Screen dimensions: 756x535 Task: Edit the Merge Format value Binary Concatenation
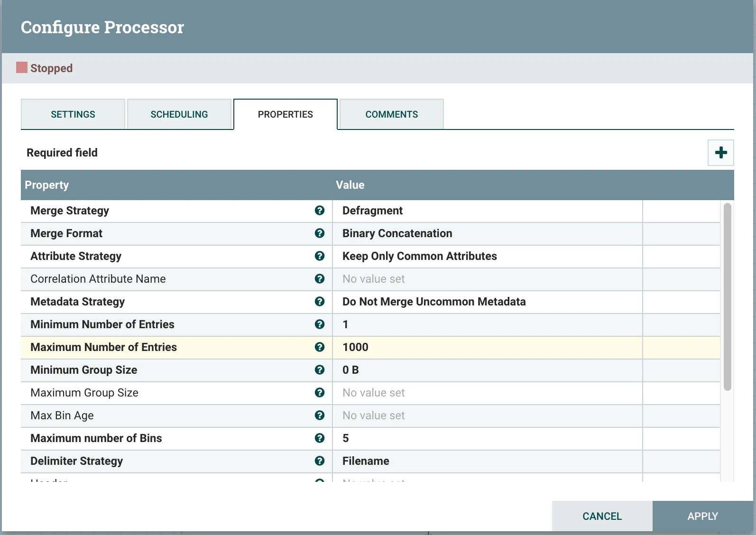pos(488,233)
